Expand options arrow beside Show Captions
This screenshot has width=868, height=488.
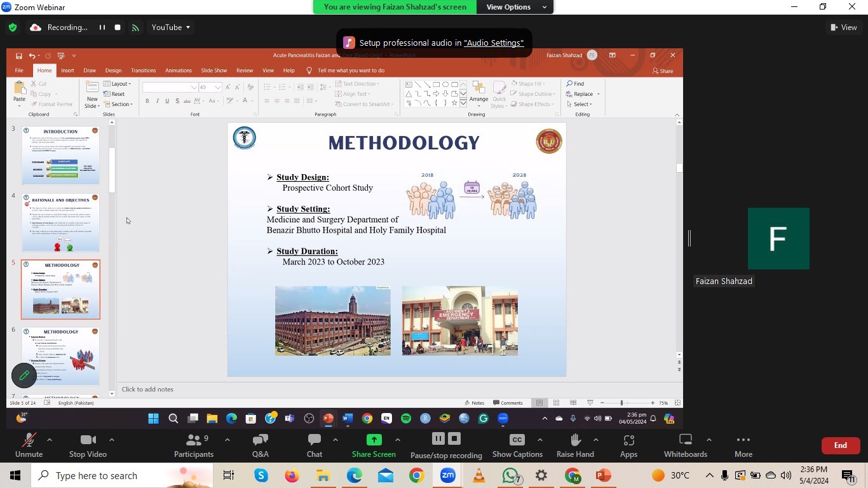pos(540,440)
